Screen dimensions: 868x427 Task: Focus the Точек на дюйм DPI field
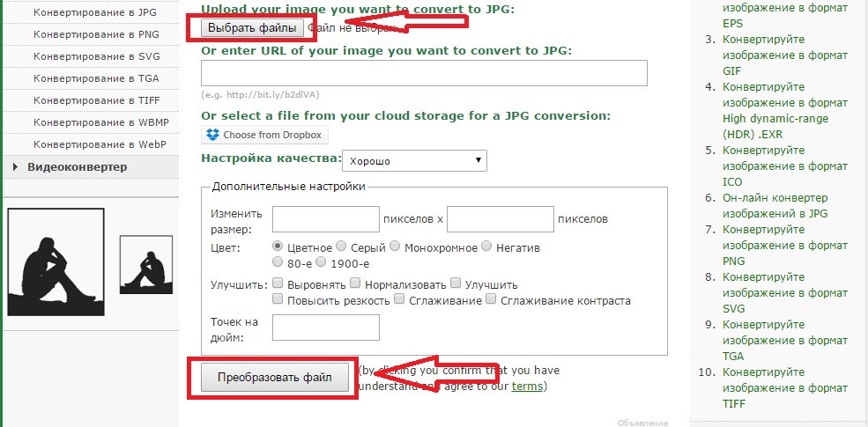(x=326, y=328)
